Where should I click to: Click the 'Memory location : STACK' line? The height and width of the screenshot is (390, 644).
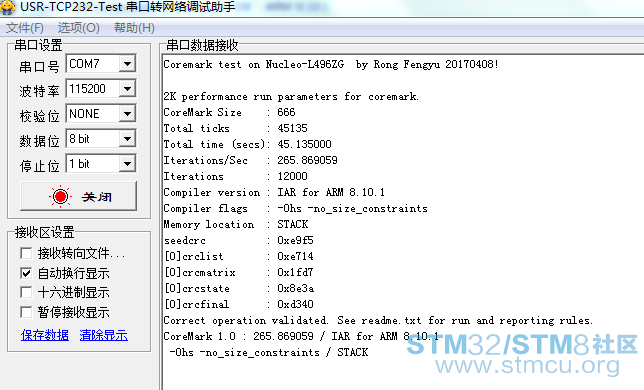pos(236,224)
